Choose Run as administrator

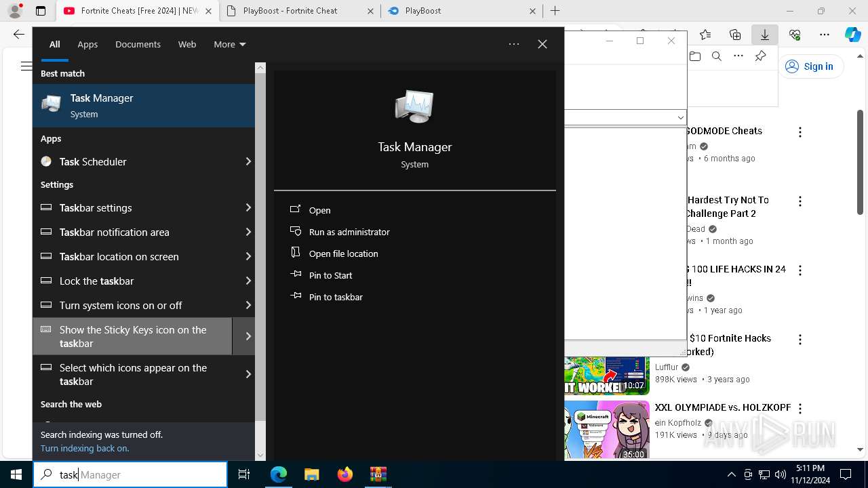(x=349, y=232)
